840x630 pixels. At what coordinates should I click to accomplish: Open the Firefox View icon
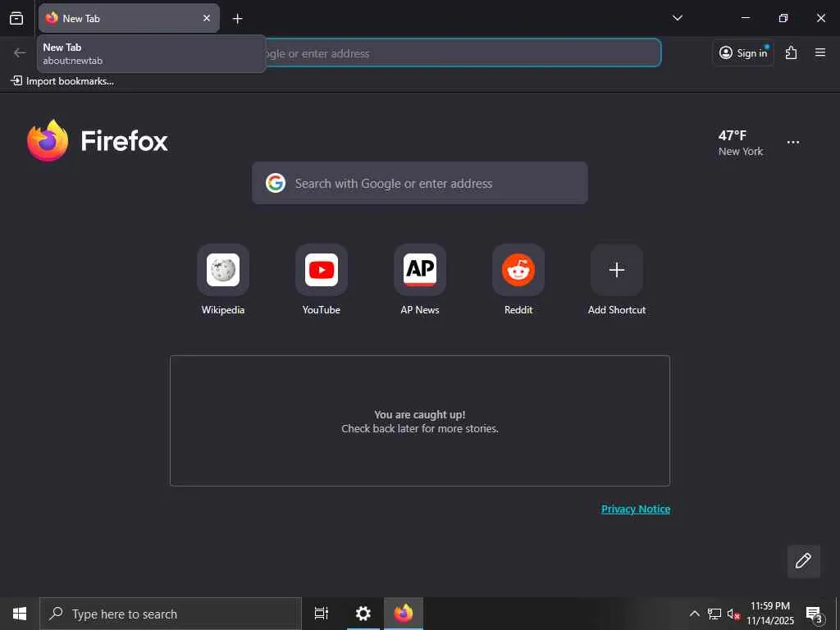(x=16, y=18)
